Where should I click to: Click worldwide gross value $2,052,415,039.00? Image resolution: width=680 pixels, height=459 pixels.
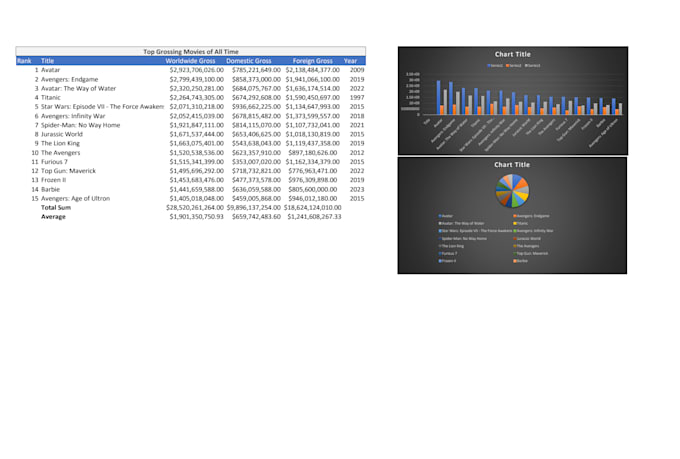coord(196,116)
